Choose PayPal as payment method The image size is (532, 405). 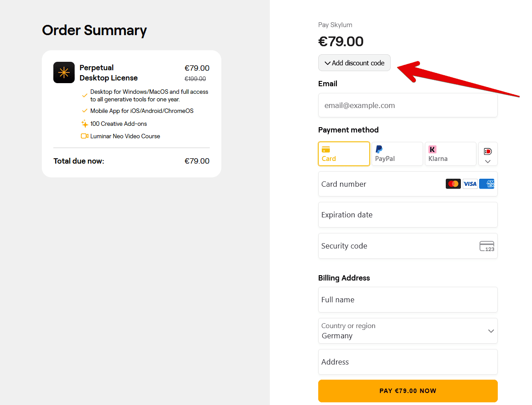point(397,154)
